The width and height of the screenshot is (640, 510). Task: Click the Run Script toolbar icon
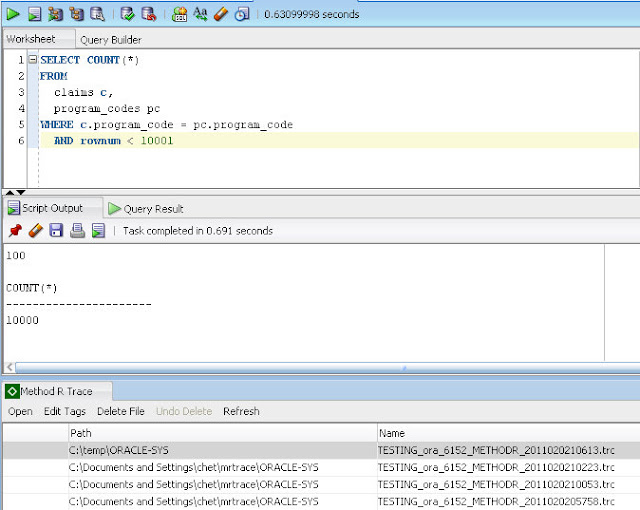pos(34,14)
